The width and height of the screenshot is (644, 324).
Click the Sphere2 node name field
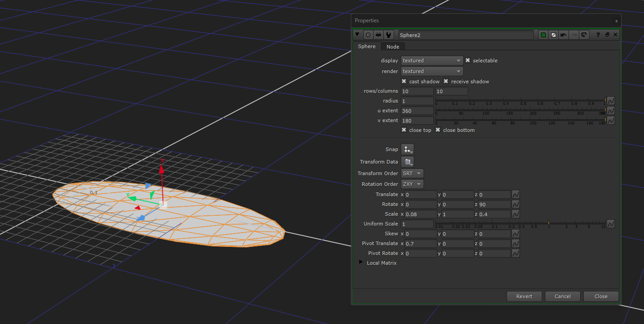(465, 35)
